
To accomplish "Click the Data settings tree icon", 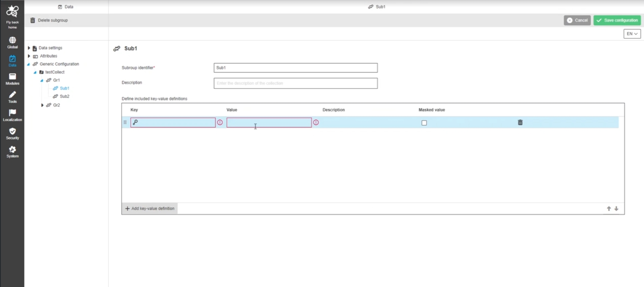I will point(35,48).
